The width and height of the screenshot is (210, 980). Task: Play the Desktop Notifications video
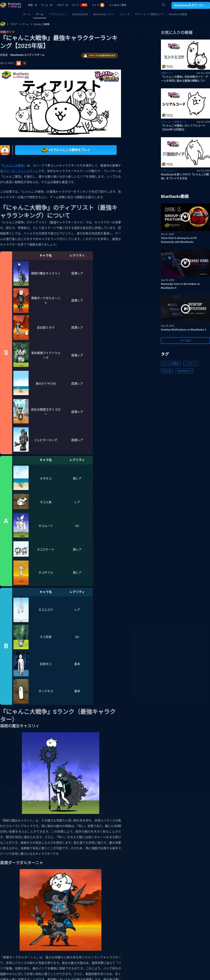[185, 309]
